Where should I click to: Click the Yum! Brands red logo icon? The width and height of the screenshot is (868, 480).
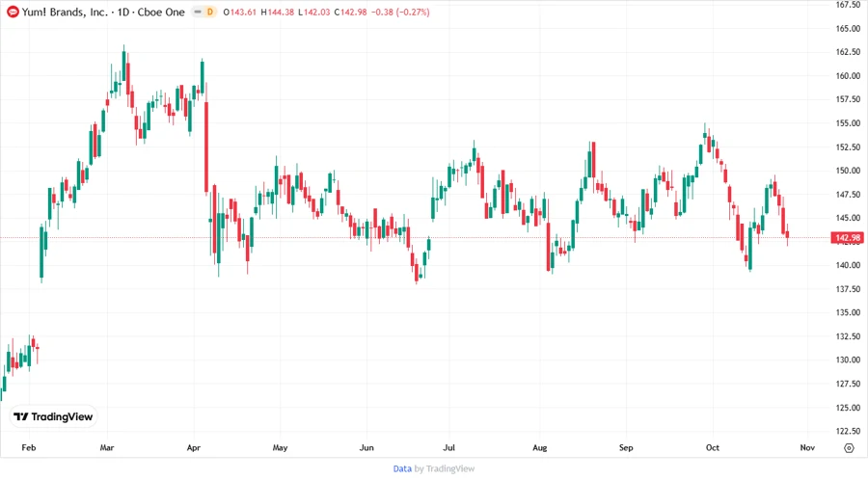(13, 12)
